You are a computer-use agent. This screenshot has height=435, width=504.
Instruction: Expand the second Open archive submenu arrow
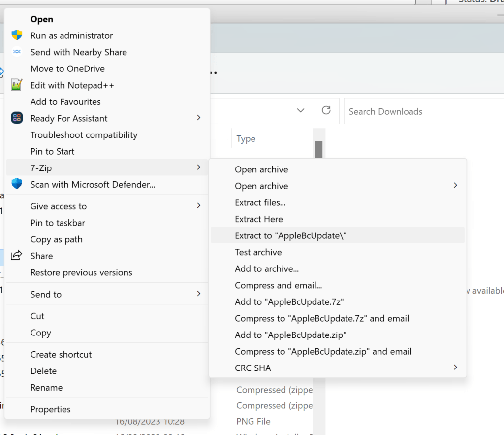click(455, 185)
